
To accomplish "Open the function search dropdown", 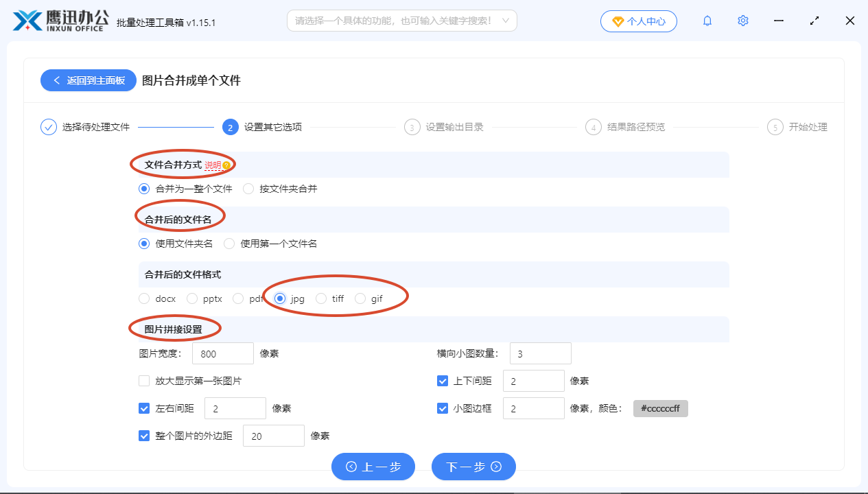I will tap(401, 21).
